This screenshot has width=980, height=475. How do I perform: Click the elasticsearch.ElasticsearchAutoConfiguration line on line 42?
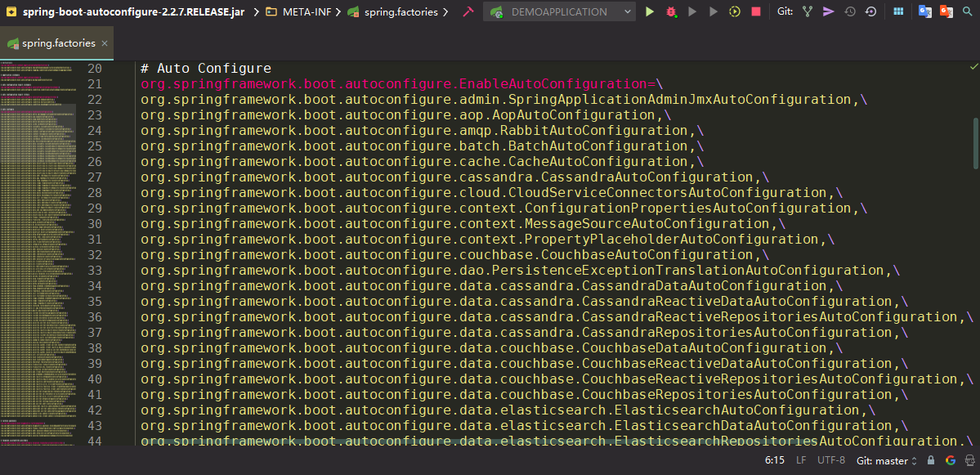click(508, 410)
